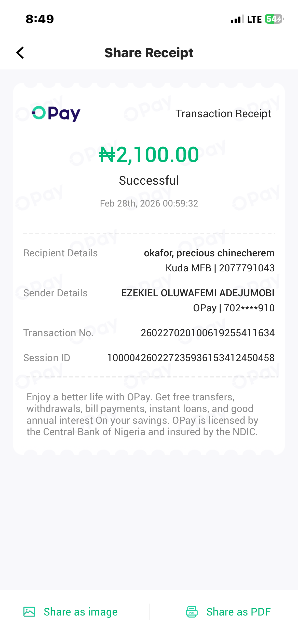Tap the 8:49 clock in status bar

[40, 19]
